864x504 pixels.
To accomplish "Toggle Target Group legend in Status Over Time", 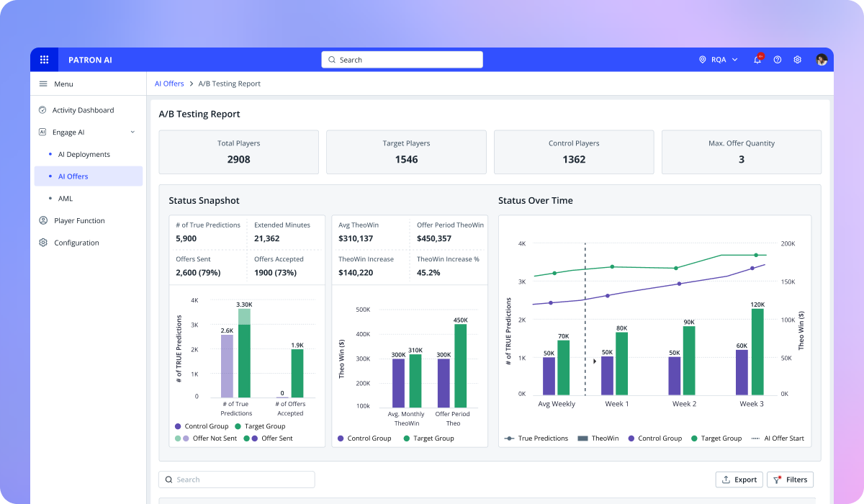I will 716,438.
